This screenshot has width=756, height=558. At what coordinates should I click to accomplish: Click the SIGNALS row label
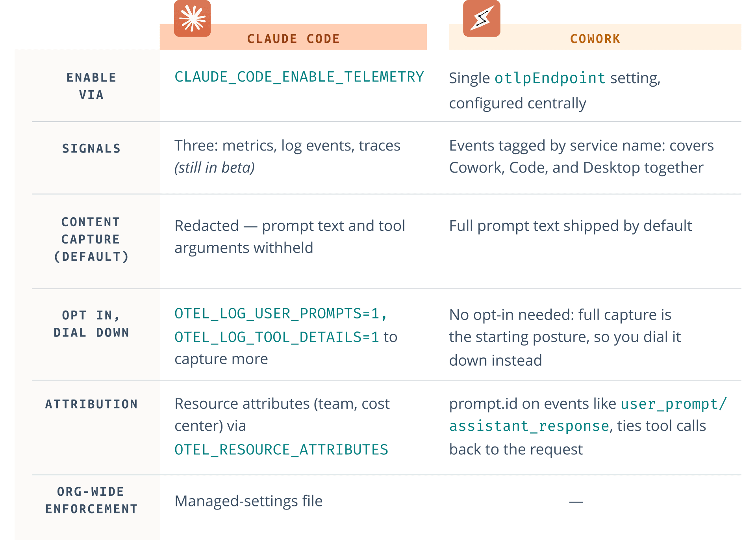point(91,149)
